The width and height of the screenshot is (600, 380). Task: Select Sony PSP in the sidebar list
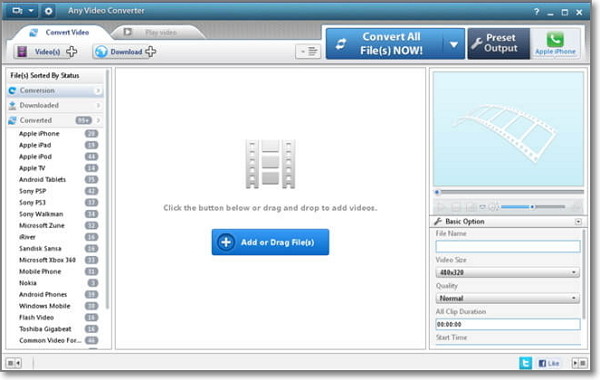[x=33, y=191]
